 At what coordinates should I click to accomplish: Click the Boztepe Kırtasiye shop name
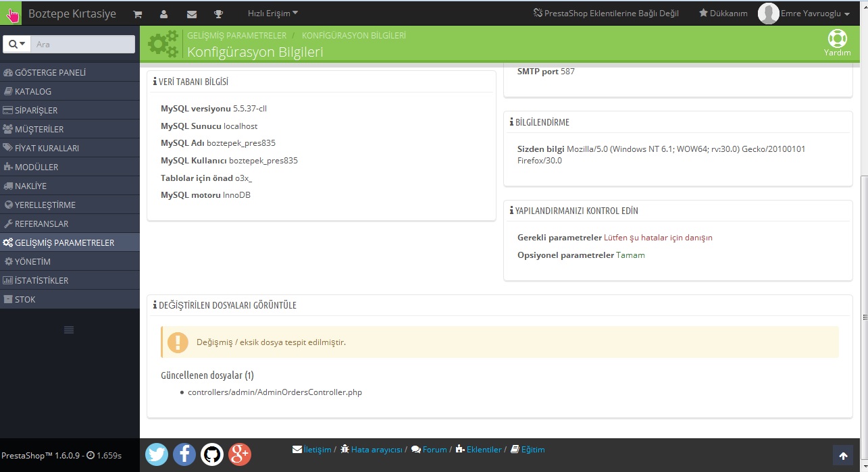(72, 14)
